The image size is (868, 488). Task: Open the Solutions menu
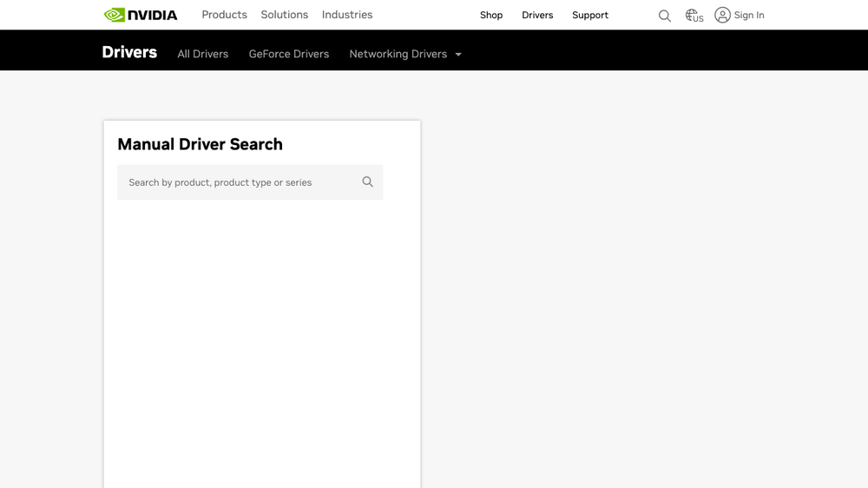285,15
